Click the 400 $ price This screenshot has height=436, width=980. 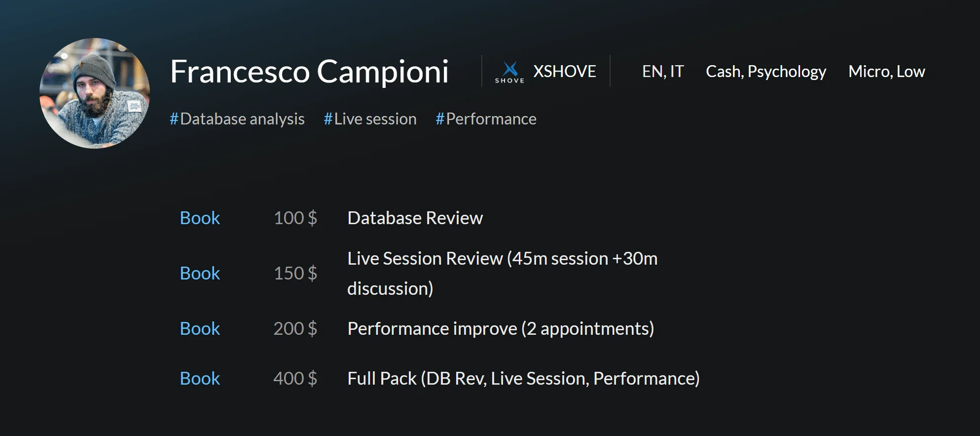295,379
